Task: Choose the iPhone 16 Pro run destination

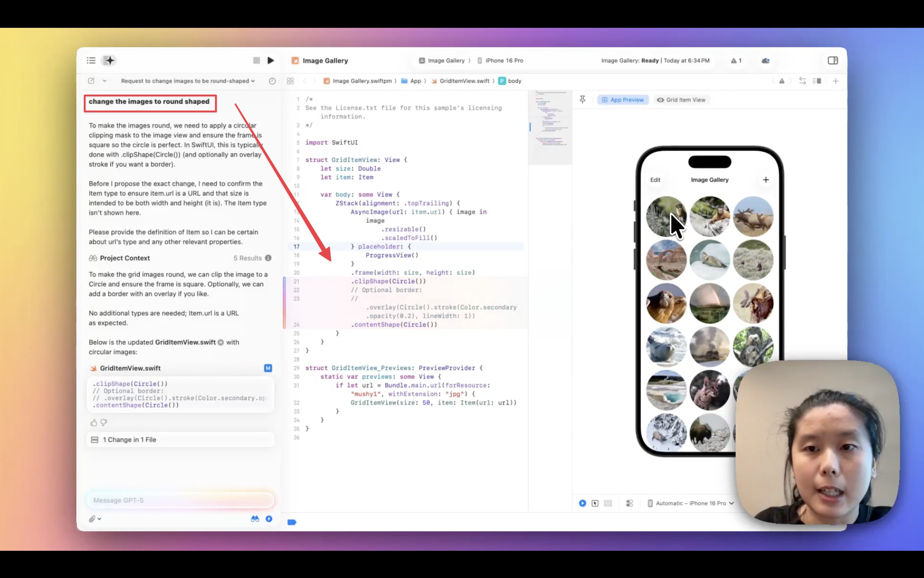Action: [500, 61]
